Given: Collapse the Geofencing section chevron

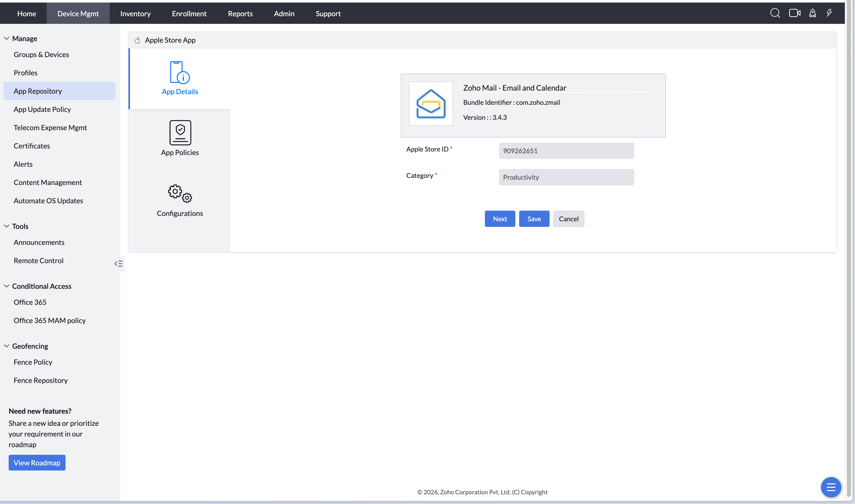Looking at the screenshot, I should [x=6, y=346].
